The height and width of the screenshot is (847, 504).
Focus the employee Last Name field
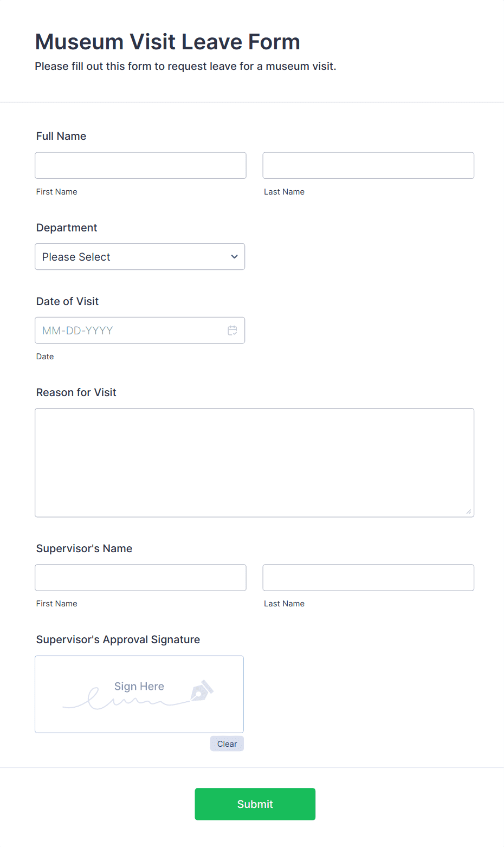(x=368, y=166)
